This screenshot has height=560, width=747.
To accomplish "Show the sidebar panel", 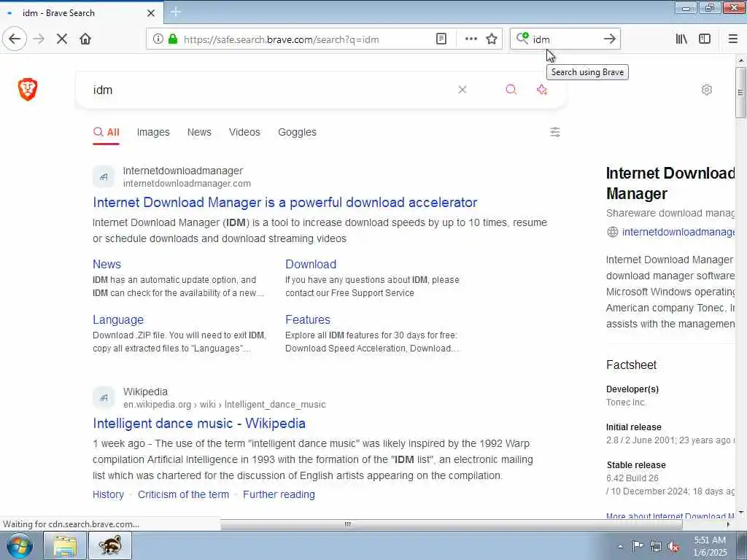I will 705,39.
